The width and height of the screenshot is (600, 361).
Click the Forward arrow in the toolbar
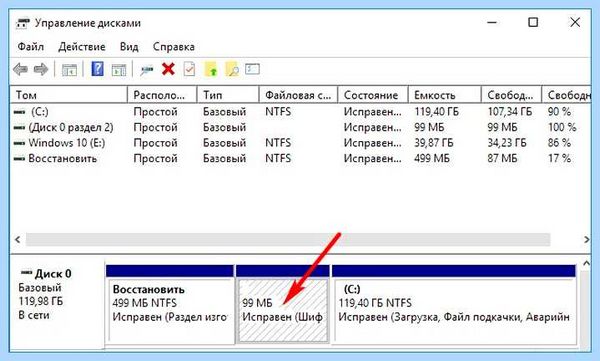click(41, 70)
